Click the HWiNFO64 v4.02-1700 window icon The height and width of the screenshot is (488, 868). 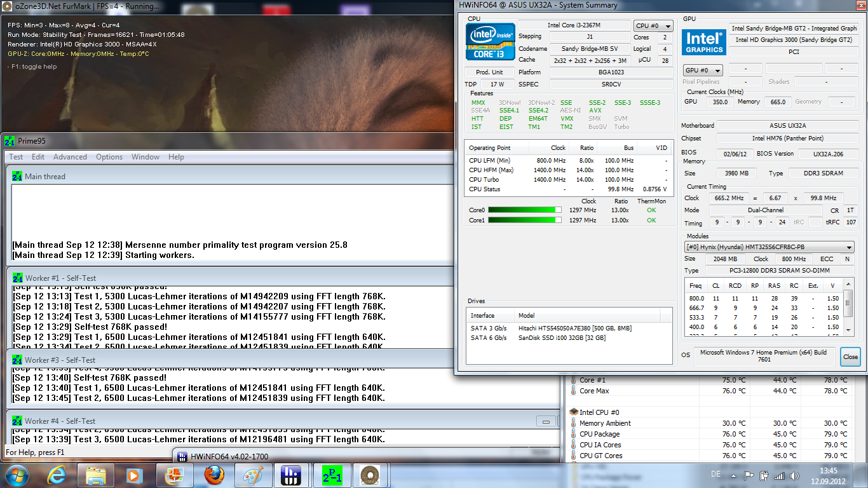coord(182,456)
